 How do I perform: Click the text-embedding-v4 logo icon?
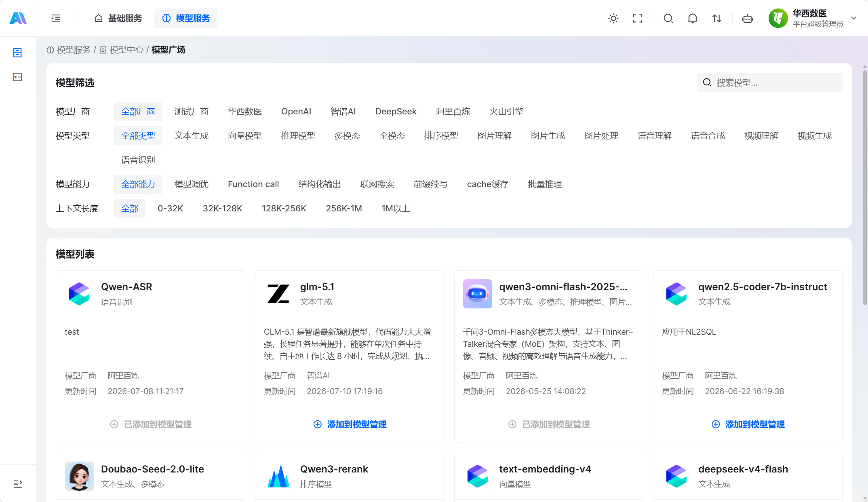click(x=477, y=476)
